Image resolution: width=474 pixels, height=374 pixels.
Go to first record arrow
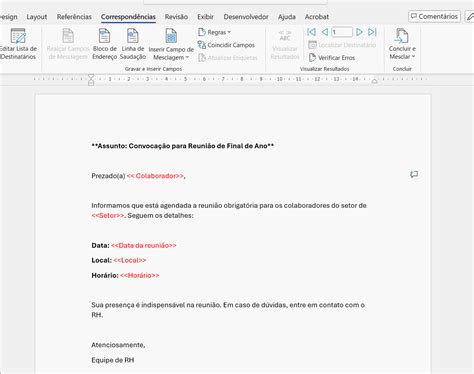(x=311, y=32)
